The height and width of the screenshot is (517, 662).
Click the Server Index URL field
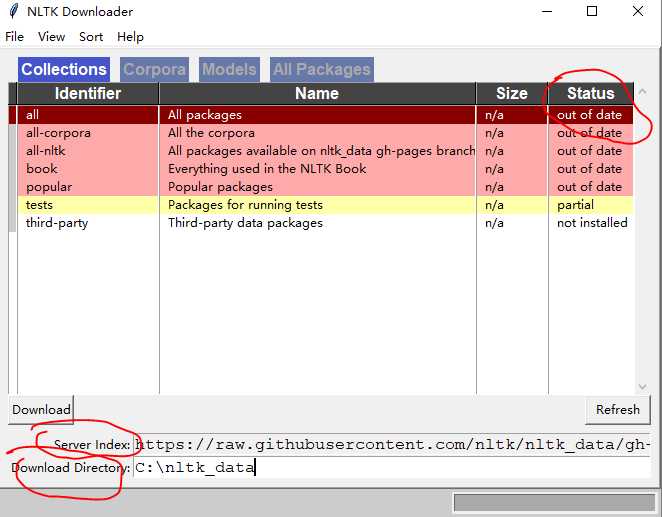[x=392, y=444]
